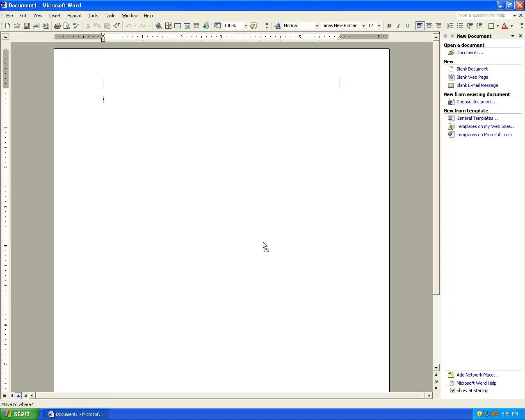Open the View menu
This screenshot has width=525, height=420.
point(38,16)
